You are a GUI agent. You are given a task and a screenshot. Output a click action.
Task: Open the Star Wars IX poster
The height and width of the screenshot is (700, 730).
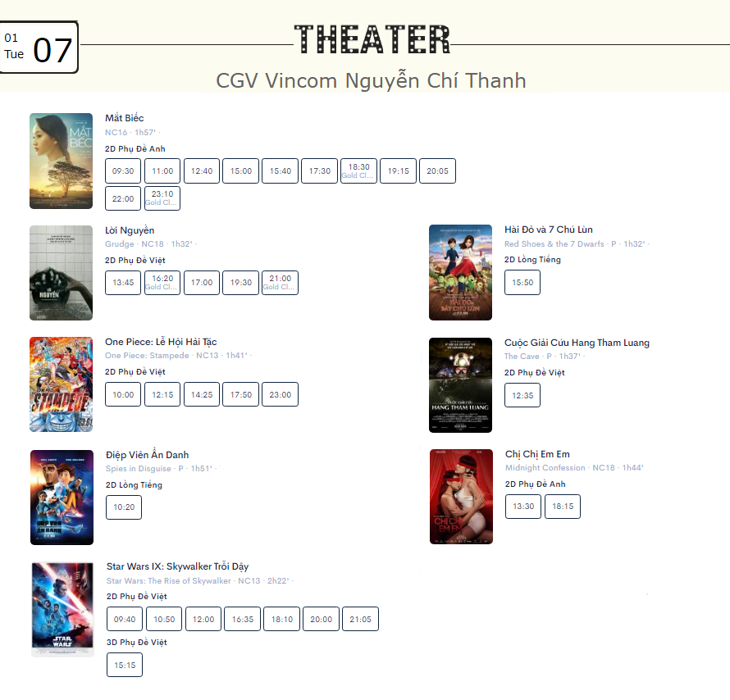63,609
